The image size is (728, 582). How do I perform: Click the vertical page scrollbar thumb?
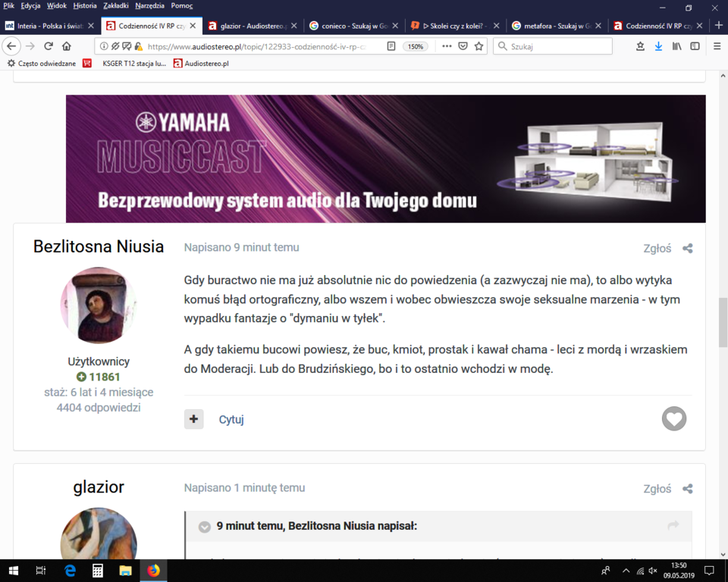(723, 323)
